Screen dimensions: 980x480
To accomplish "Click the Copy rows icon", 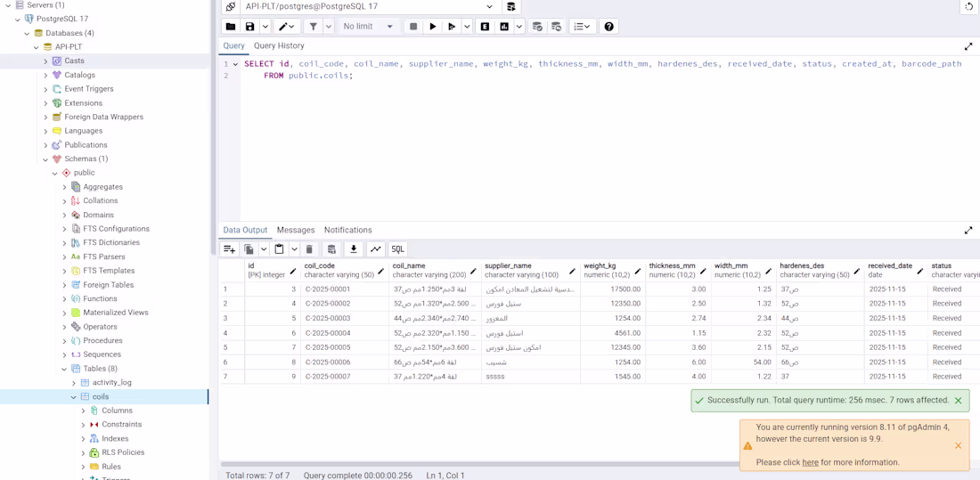I will click(x=249, y=248).
